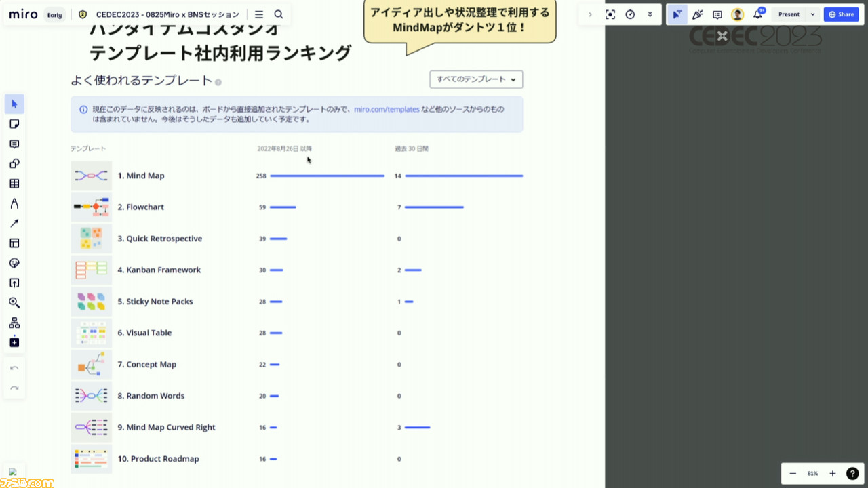
Task: Expand the collapsed toolbar chevron at top
Action: pyautogui.click(x=590, y=14)
